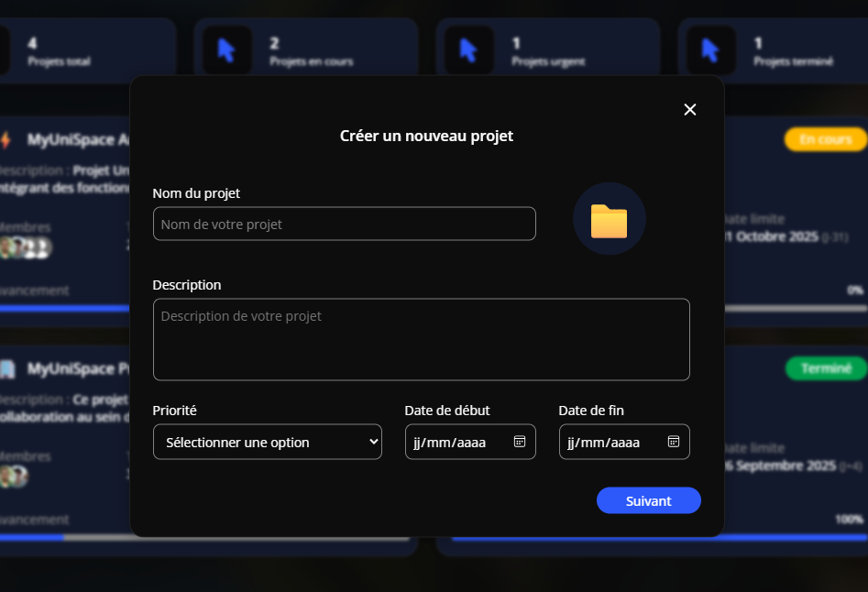Focus the Nom du projet input field
The height and width of the screenshot is (592, 868).
point(344,224)
